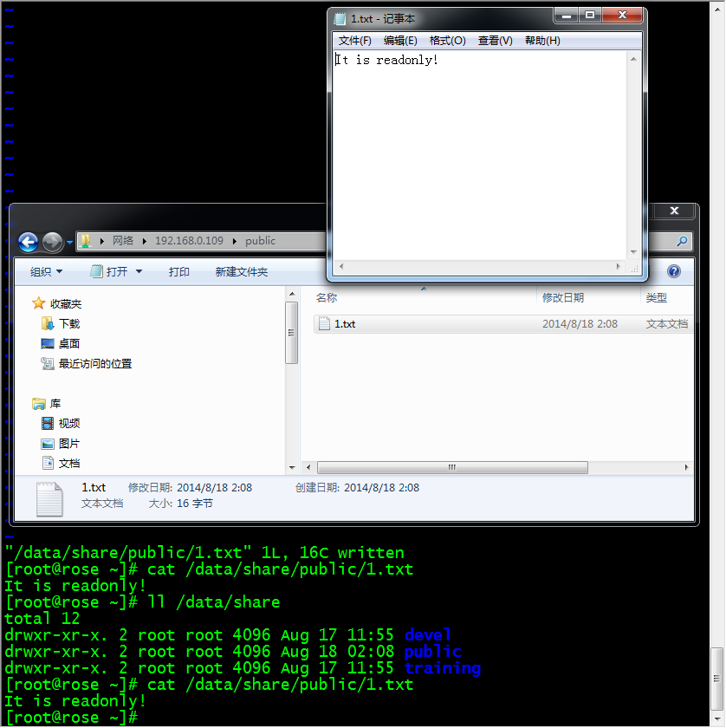
Task: Maximize the Notepad window
Action: coord(590,16)
